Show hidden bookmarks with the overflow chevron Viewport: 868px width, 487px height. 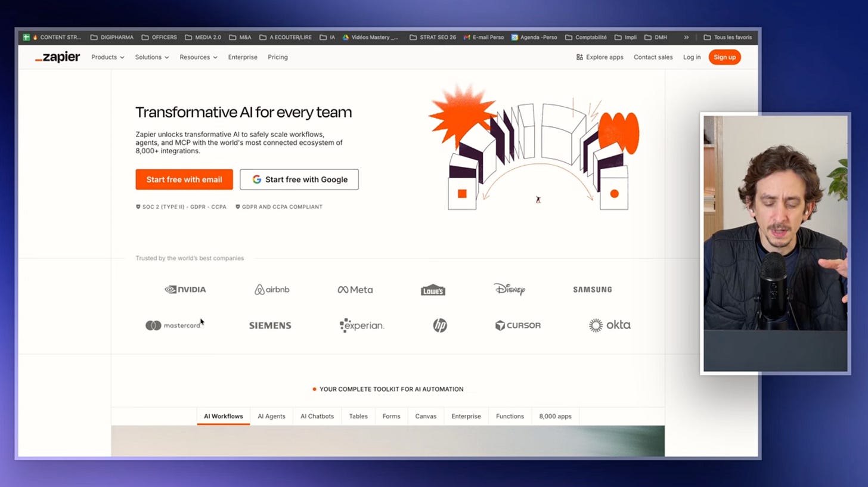(686, 37)
